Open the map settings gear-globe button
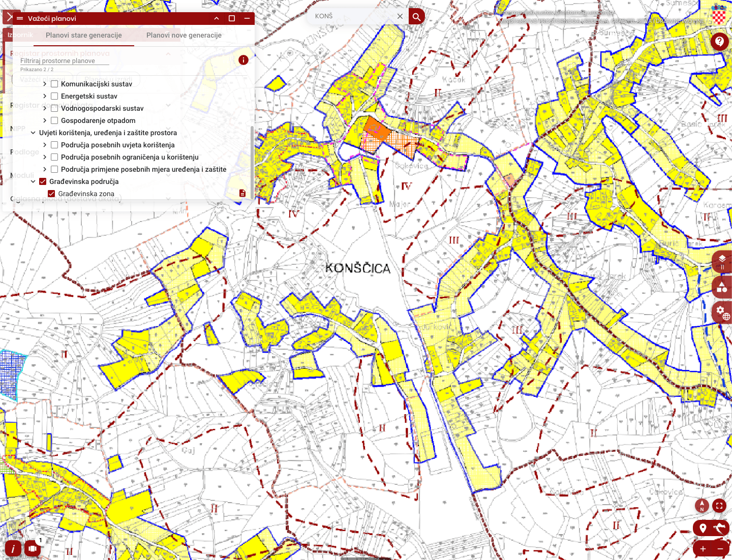732x560 pixels. coord(722,313)
